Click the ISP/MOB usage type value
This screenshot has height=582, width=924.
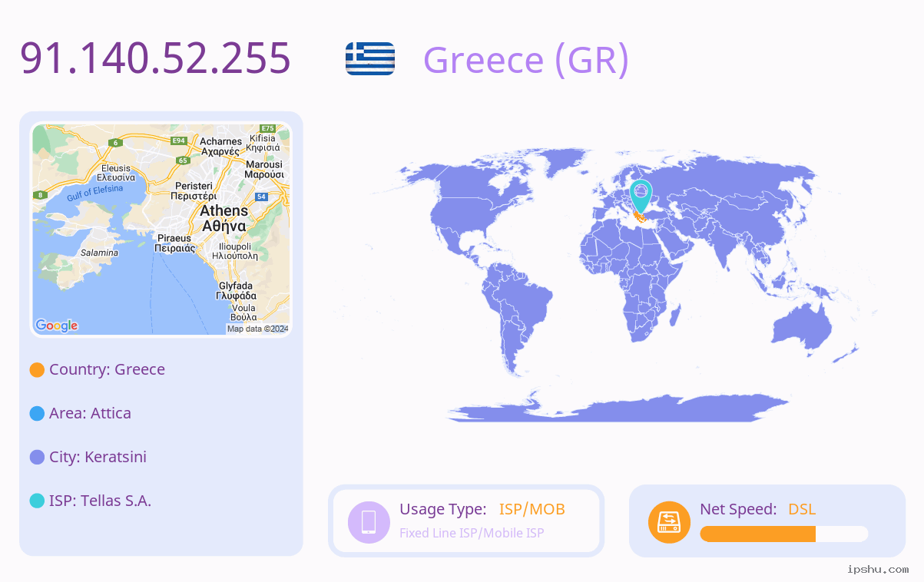click(532, 509)
